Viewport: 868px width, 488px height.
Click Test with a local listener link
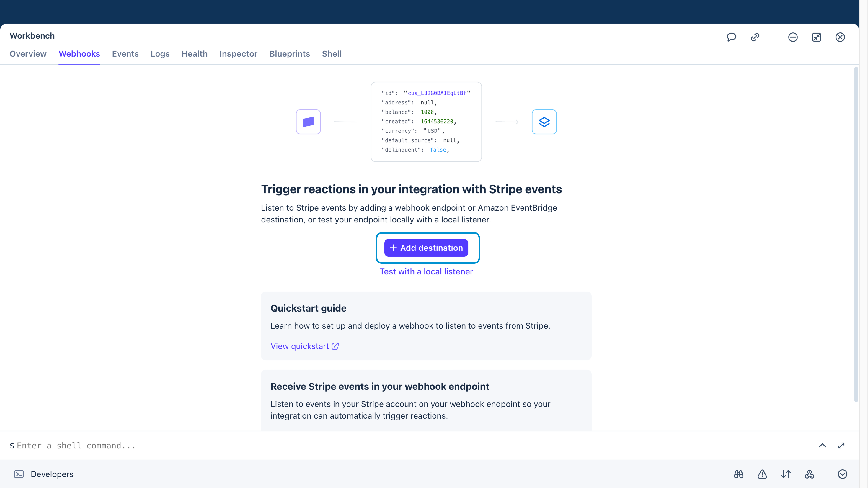426,271
